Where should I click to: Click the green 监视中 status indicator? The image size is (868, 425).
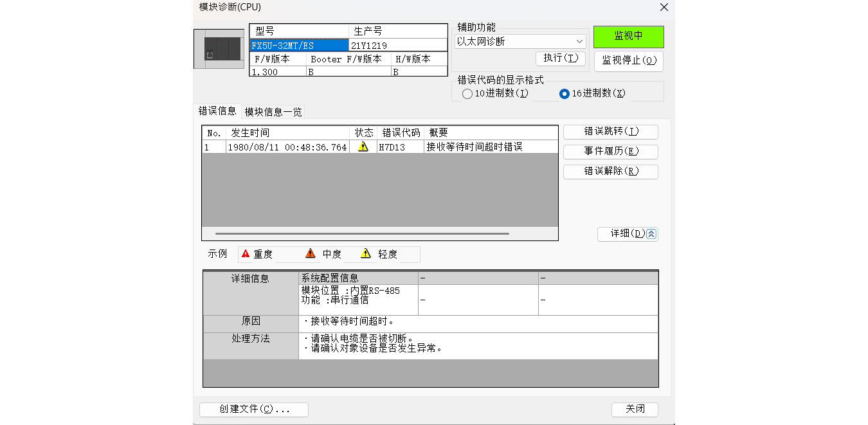tap(628, 37)
